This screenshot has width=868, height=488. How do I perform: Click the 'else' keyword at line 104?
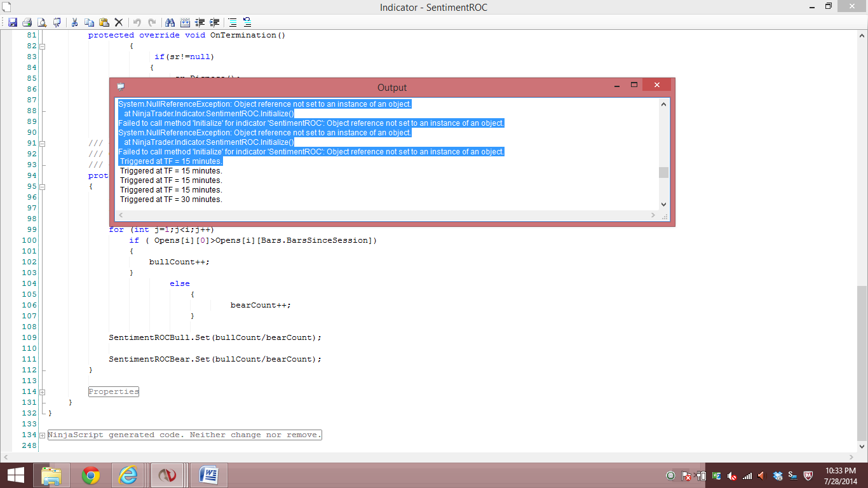click(180, 283)
